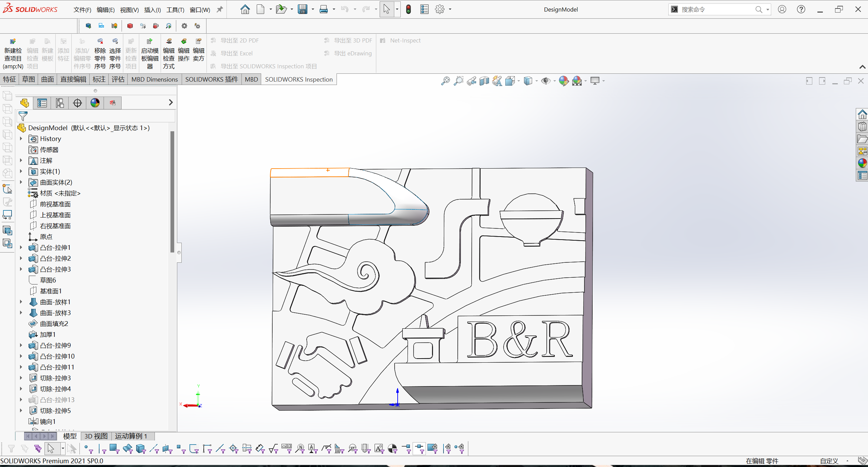
Task: Open the 工具(T) menu
Action: click(x=175, y=10)
